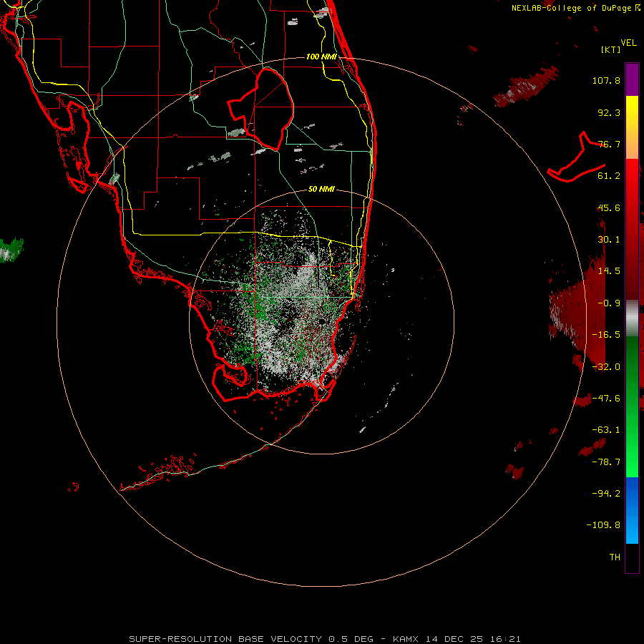This screenshot has width=644, height=644.
Task: Pick the gray near-zero segment of the color bar
Action: [x=632, y=318]
